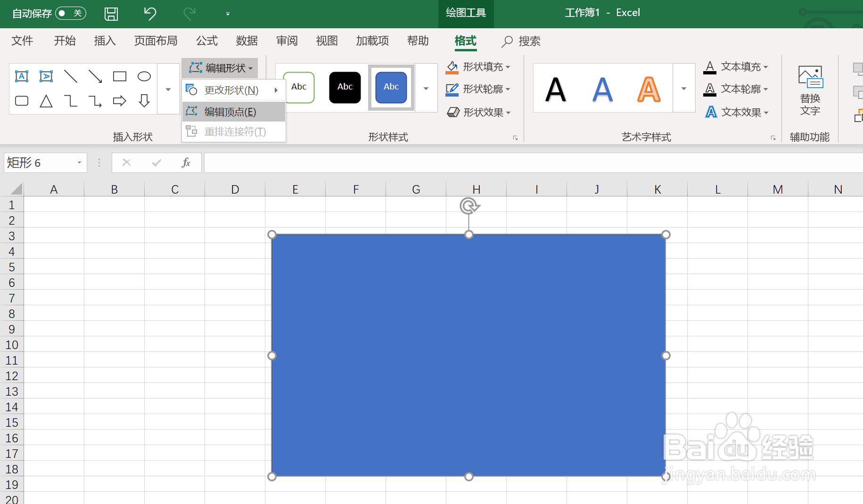Click the fx insert function icon
This screenshot has width=863, height=504.
tap(186, 163)
